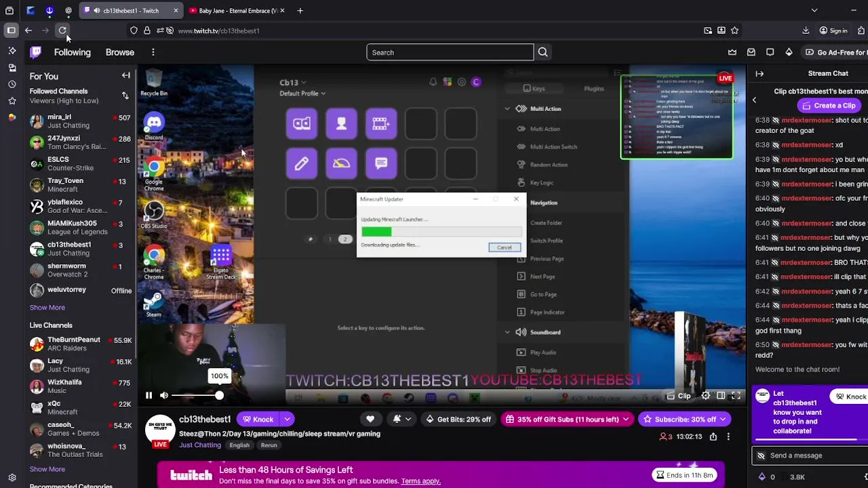Sign in to the browser account
This screenshot has height=488, width=868.
833,30
